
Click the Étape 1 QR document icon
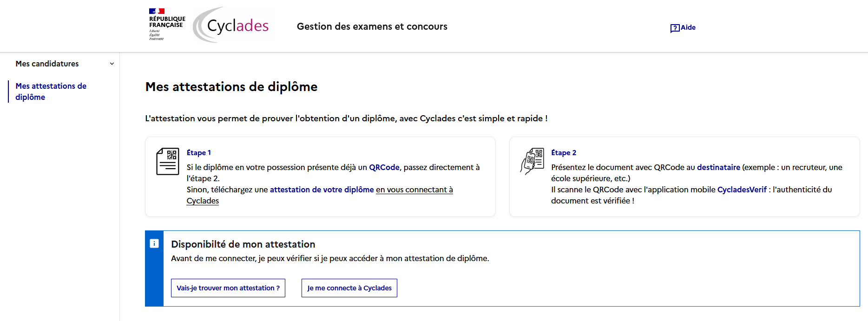click(168, 161)
